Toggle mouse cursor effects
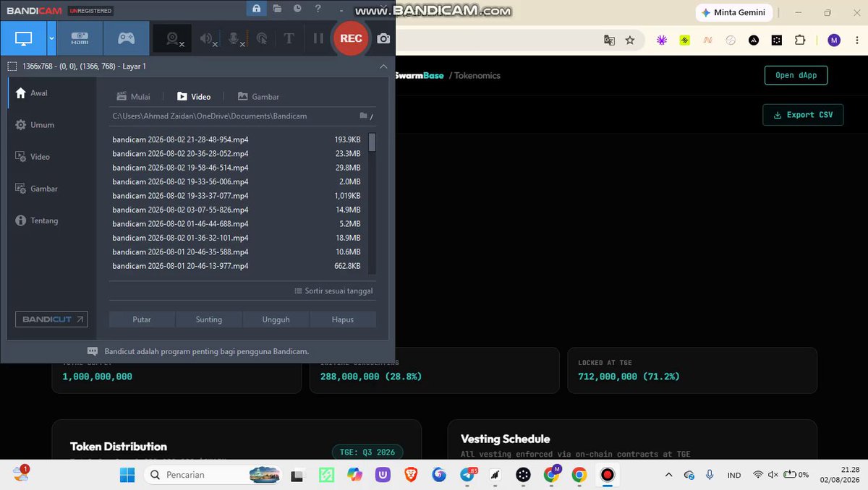 [x=262, y=39]
